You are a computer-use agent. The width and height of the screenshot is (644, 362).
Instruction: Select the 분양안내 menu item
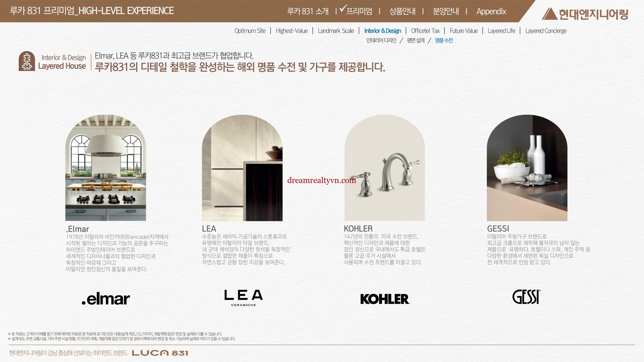pos(446,11)
